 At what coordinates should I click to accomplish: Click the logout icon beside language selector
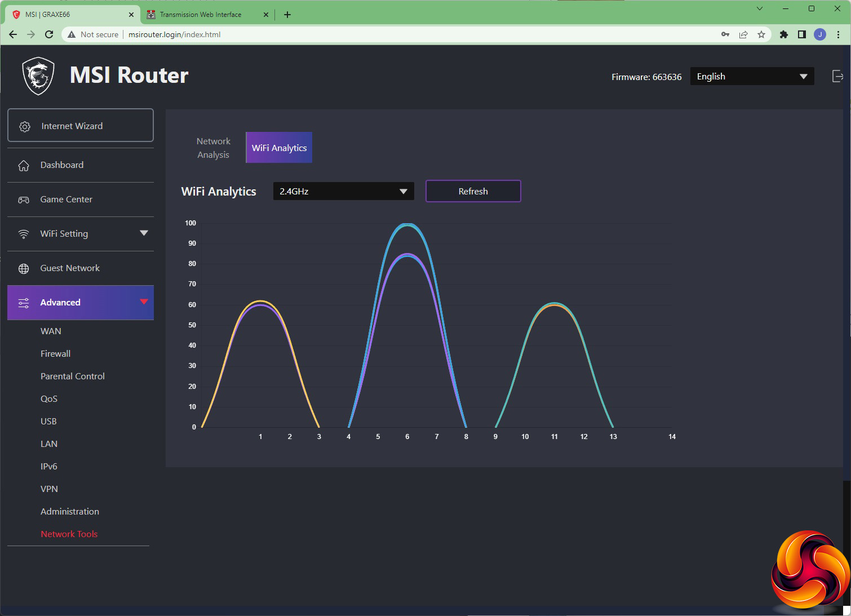(x=837, y=77)
